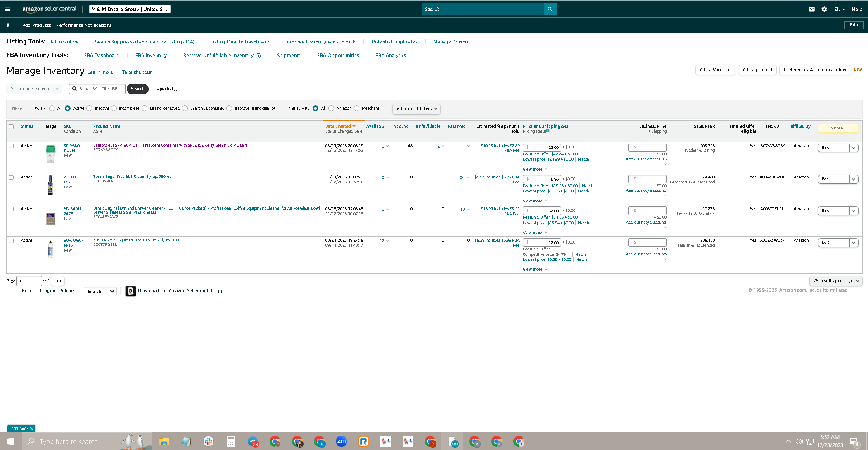Check the box for the Urnex cleaner row
The height and width of the screenshot is (450, 868).
tap(11, 209)
